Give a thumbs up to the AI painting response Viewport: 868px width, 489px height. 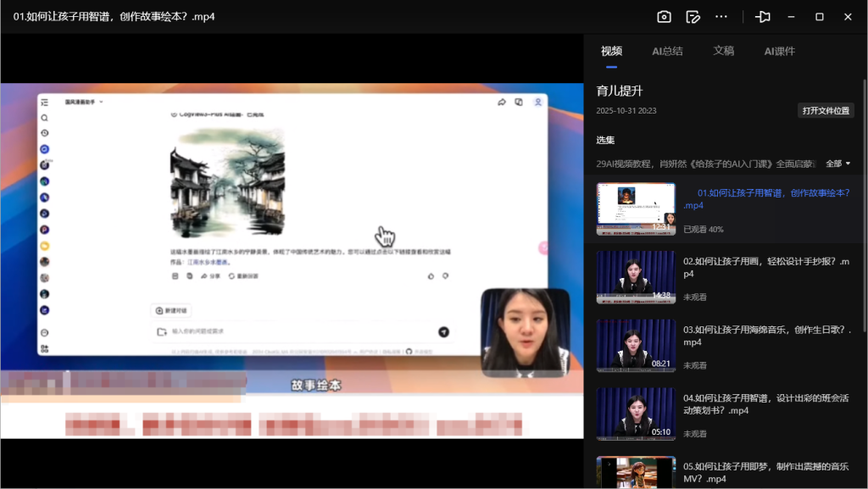pyautogui.click(x=431, y=275)
